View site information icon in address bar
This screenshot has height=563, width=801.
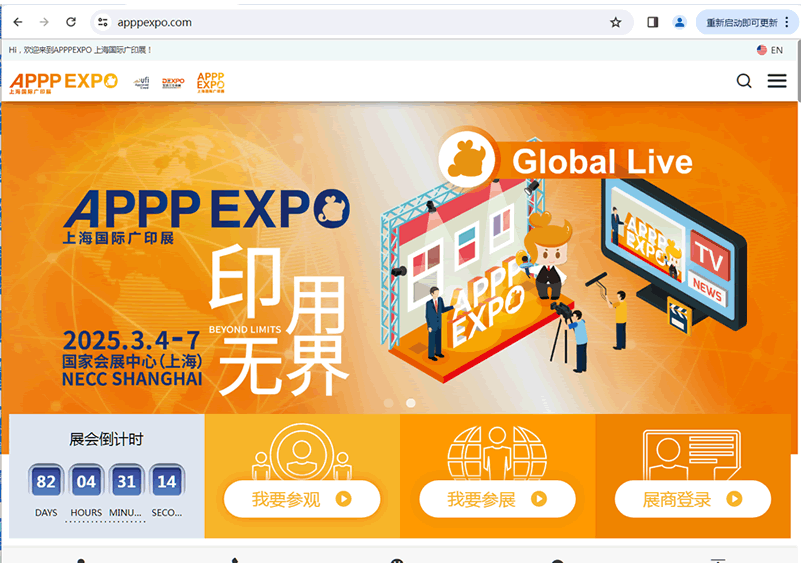tap(103, 22)
